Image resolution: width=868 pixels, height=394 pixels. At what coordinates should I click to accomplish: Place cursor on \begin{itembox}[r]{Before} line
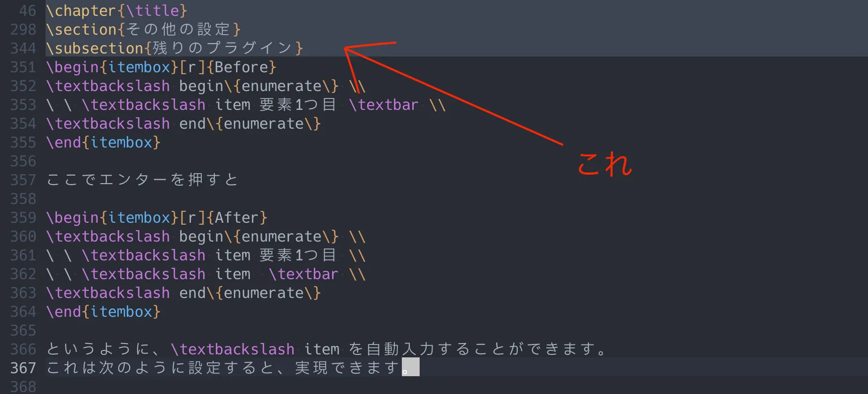(161, 67)
